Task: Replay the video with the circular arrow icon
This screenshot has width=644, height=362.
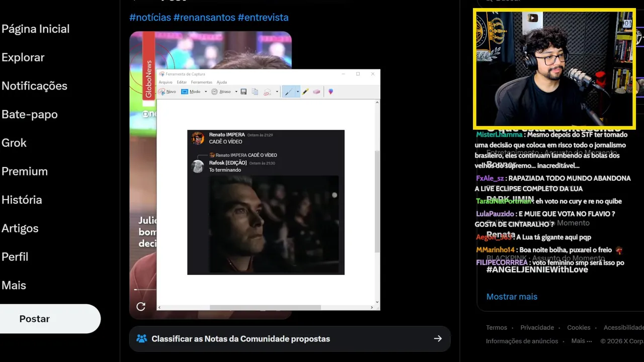Action: click(x=141, y=306)
